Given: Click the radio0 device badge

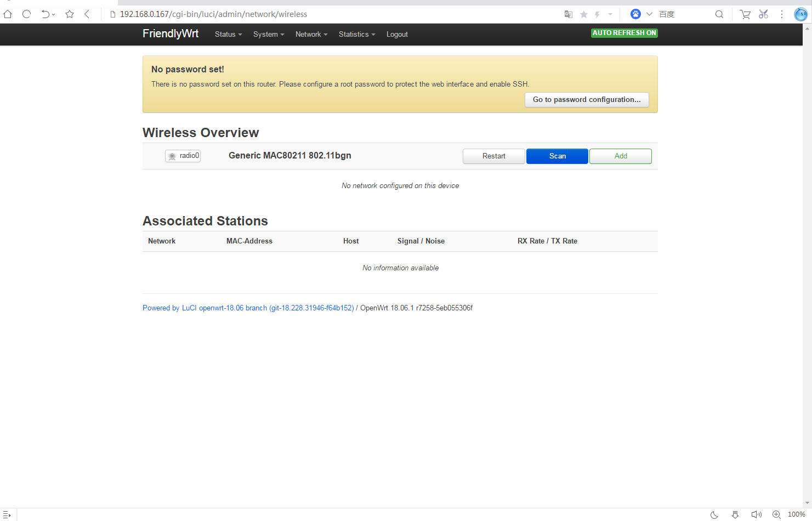Looking at the screenshot, I should (183, 156).
